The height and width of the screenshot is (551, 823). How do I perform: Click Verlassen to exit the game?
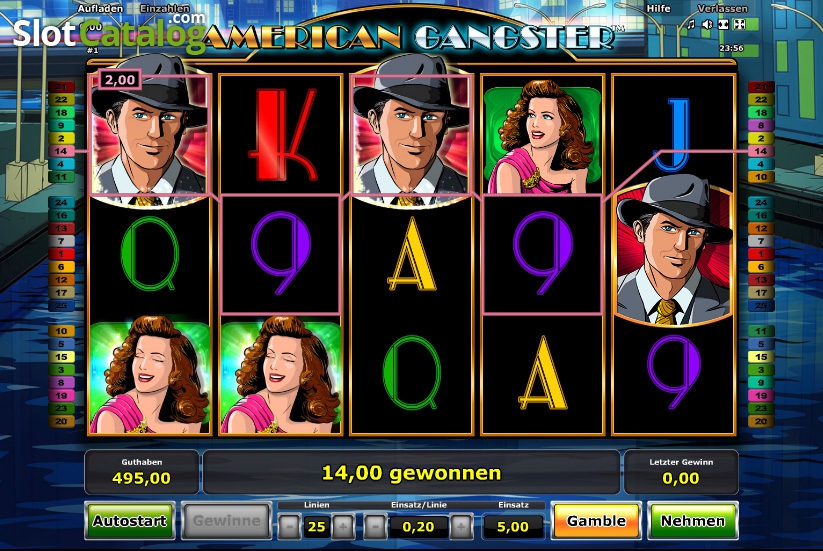point(723,8)
